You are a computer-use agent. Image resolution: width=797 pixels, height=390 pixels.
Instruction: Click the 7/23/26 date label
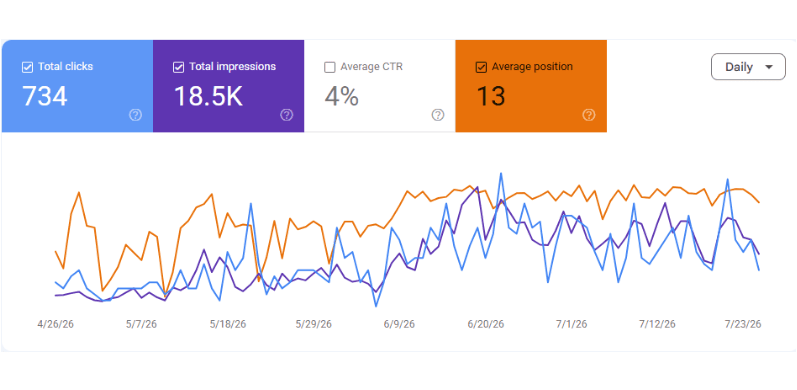743,324
